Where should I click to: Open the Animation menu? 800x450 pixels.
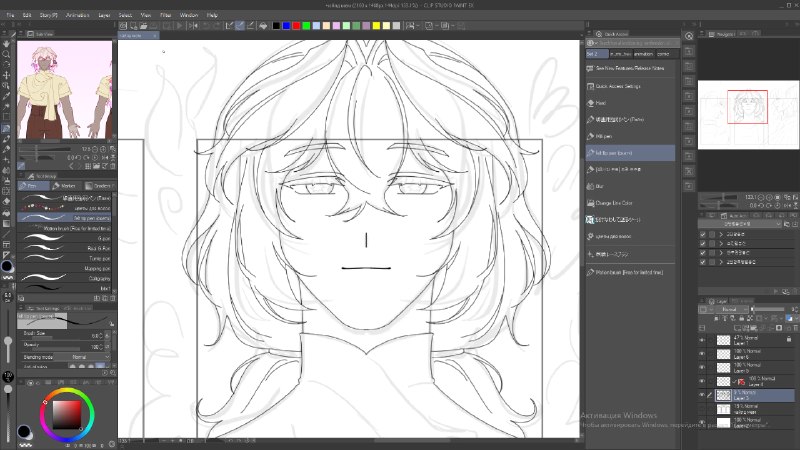78,15
